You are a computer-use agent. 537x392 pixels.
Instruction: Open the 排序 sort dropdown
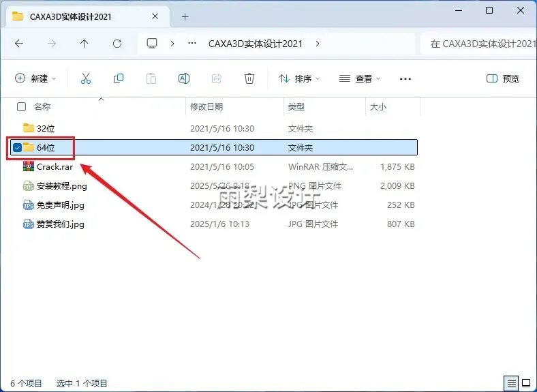click(299, 79)
